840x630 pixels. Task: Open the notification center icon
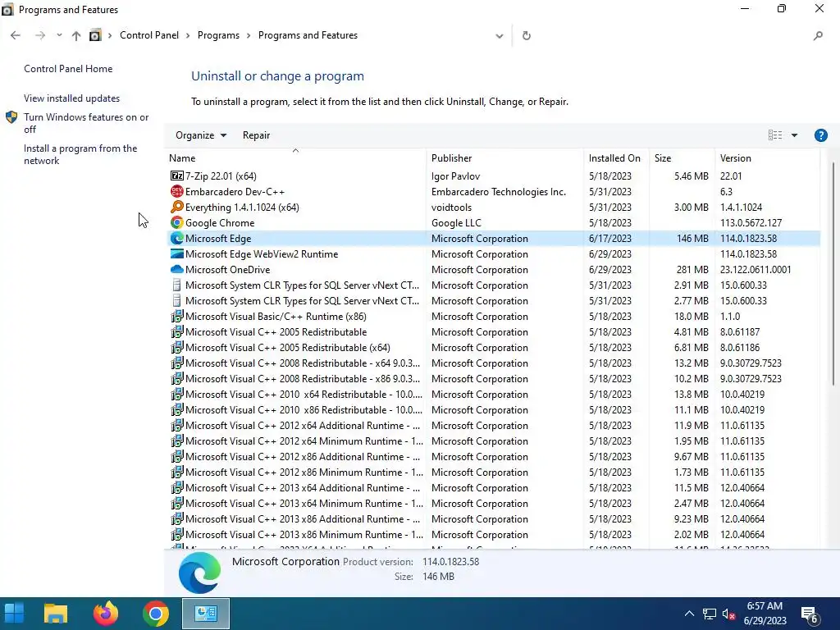point(809,614)
